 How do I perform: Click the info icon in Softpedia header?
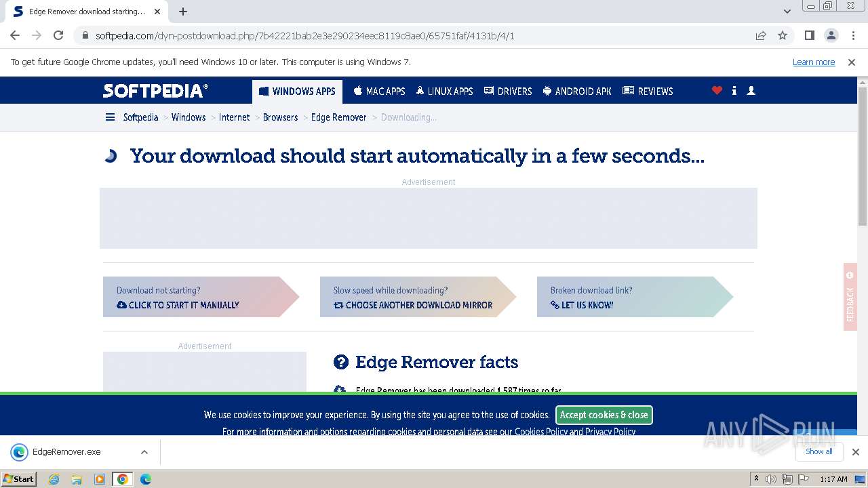[734, 91]
